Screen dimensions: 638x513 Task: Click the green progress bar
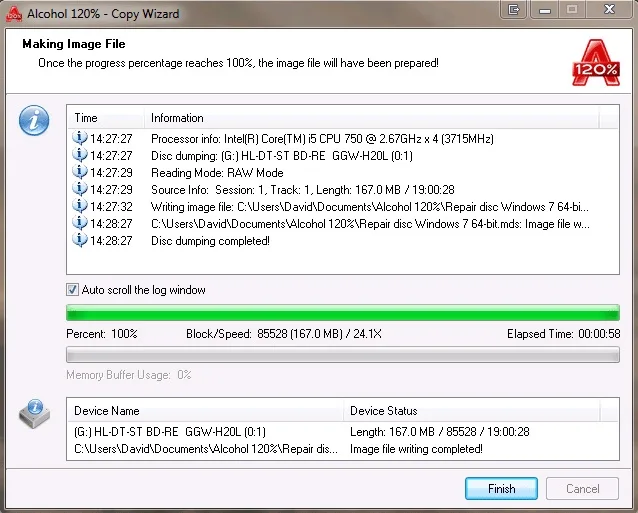pyautogui.click(x=343, y=313)
